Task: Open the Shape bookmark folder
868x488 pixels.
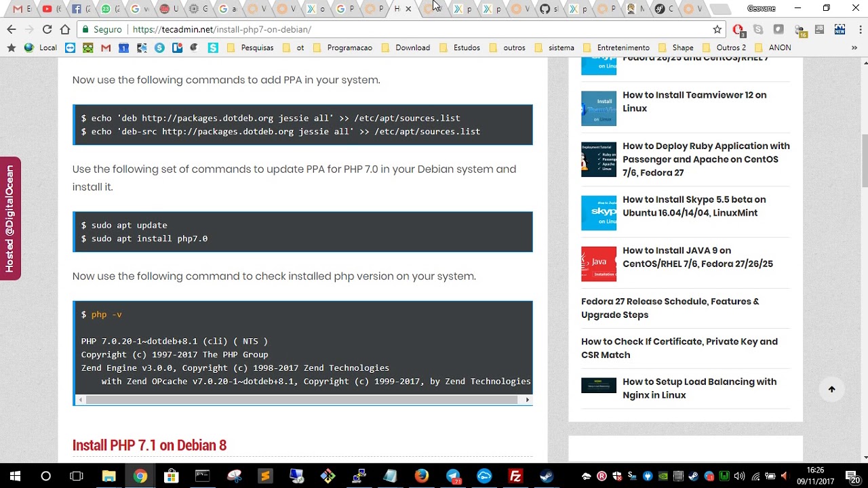Action: coord(675,47)
